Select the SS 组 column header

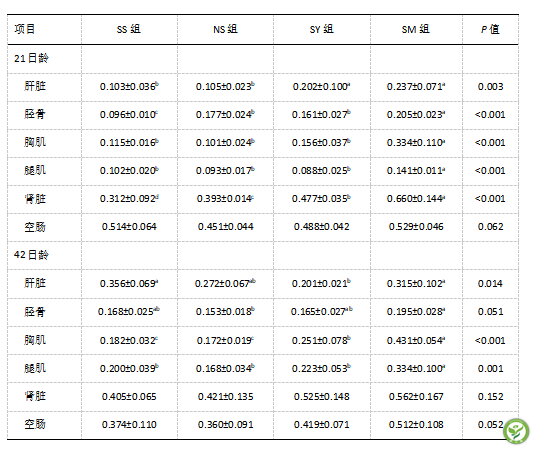click(x=129, y=29)
